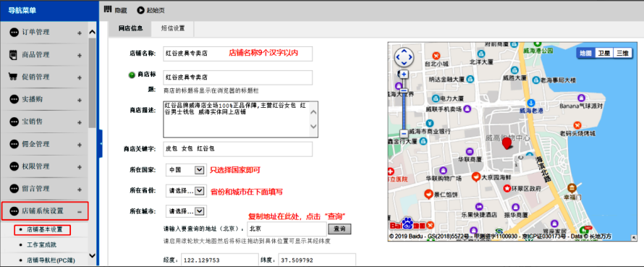Click the 促销管理 shopping cart icon
The width and height of the screenshot is (644, 267).
click(14, 77)
